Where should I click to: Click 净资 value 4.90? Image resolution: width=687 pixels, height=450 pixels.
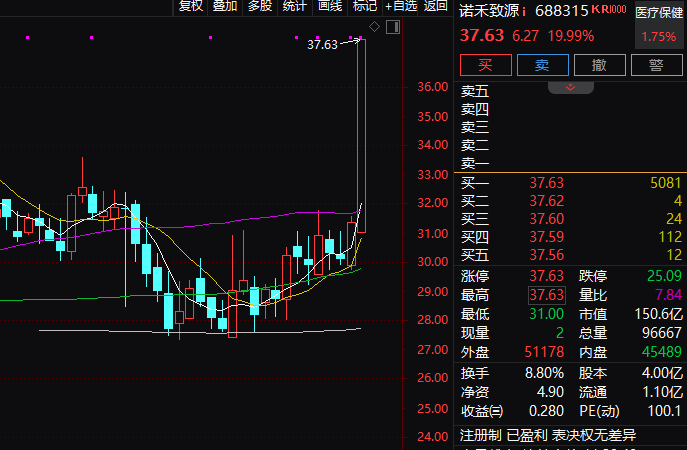point(550,392)
